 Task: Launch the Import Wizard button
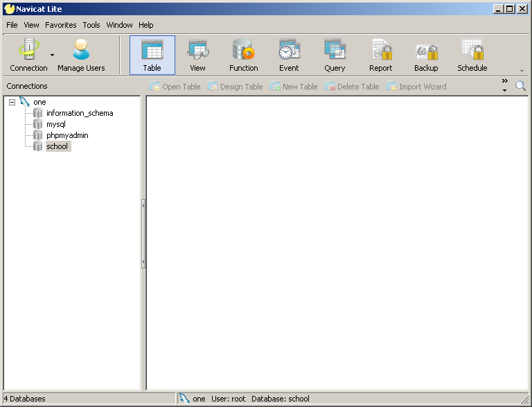click(x=416, y=87)
